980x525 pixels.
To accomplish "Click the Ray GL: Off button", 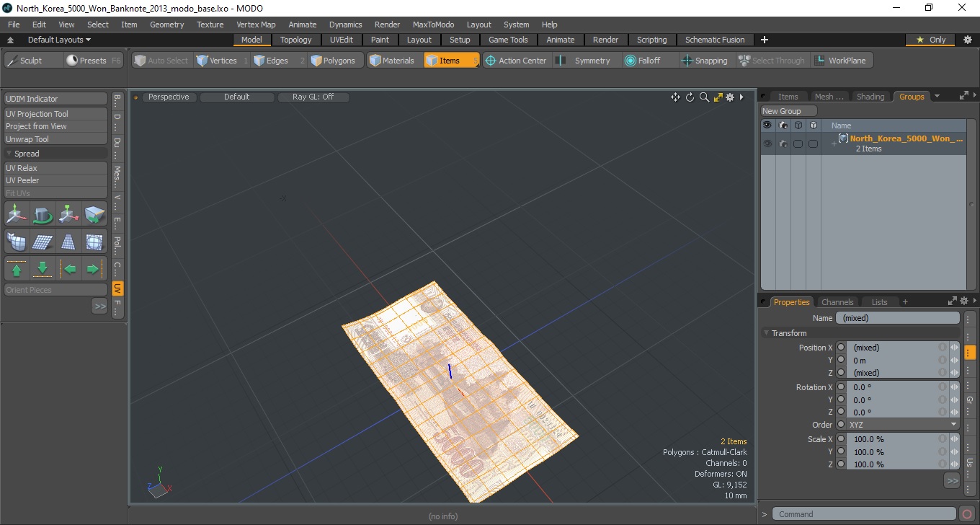I will 313,97.
